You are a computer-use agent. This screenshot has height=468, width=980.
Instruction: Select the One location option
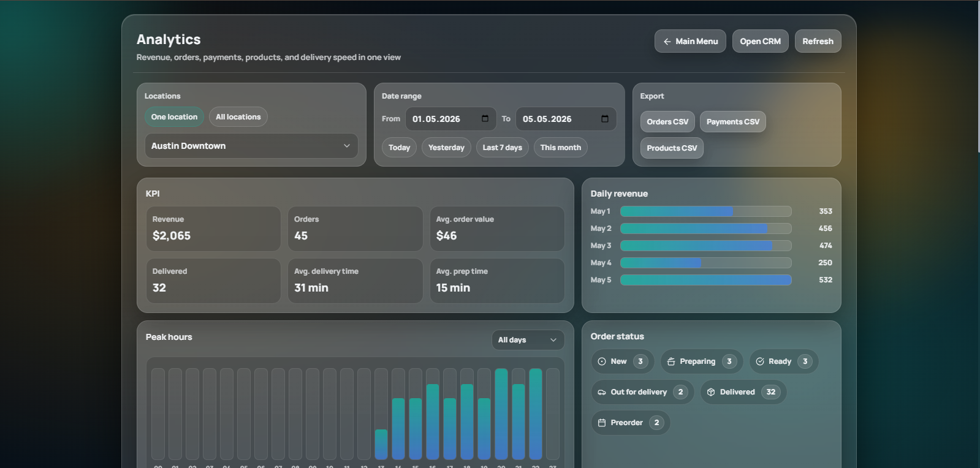click(x=174, y=117)
